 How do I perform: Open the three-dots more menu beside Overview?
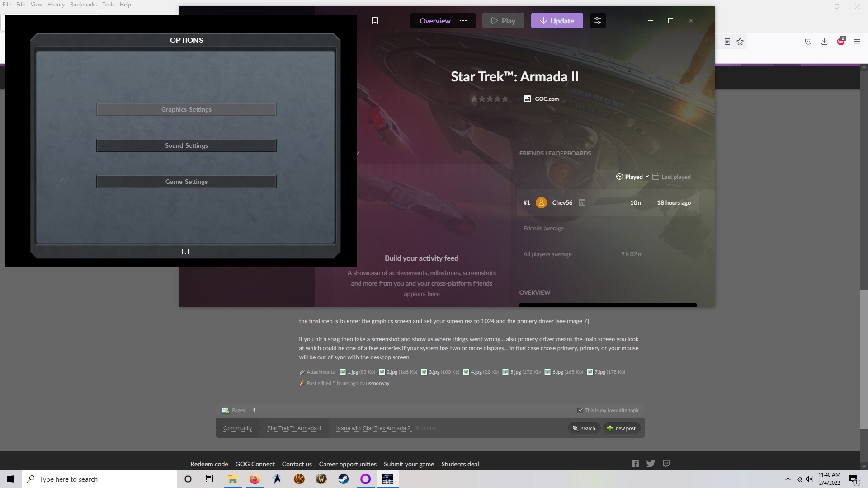pos(463,21)
